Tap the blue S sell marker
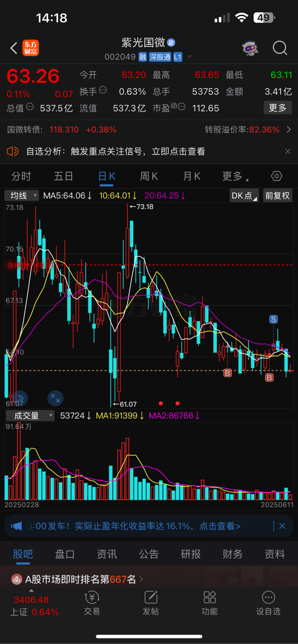 click(x=274, y=319)
